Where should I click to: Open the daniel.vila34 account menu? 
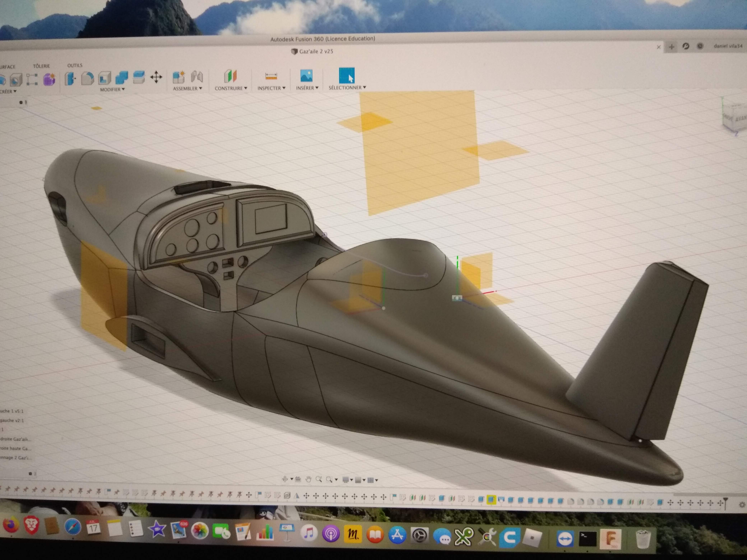(728, 46)
